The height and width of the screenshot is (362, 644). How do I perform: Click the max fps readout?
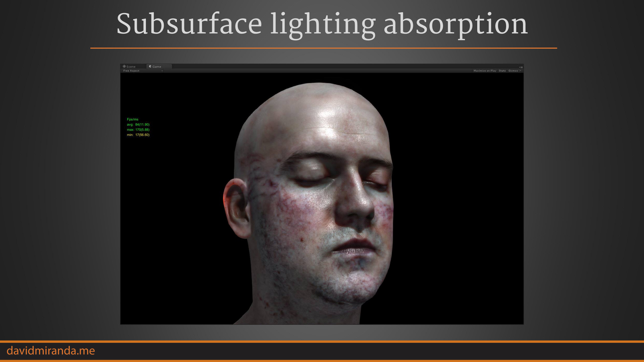138,130
